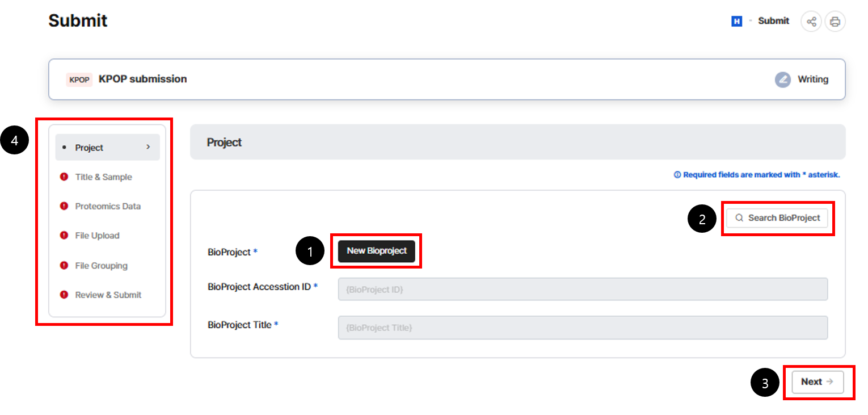868x415 pixels.
Task: Click the info icon beside required fields note
Action: coord(677,175)
